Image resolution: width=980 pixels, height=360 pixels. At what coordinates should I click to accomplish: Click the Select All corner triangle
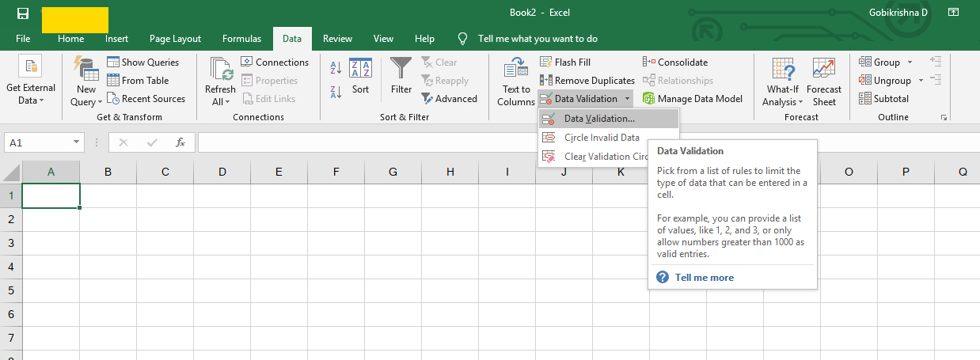point(11,172)
